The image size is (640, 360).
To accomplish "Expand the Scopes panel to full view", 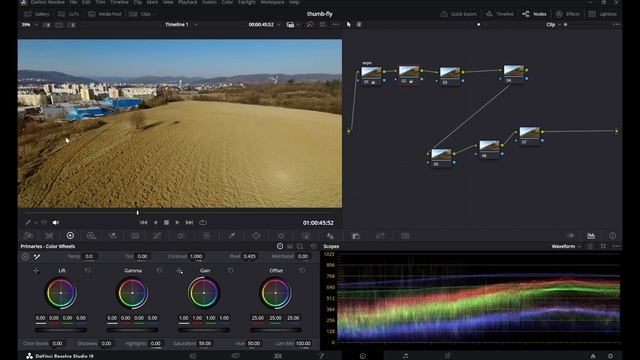I will click(x=603, y=246).
